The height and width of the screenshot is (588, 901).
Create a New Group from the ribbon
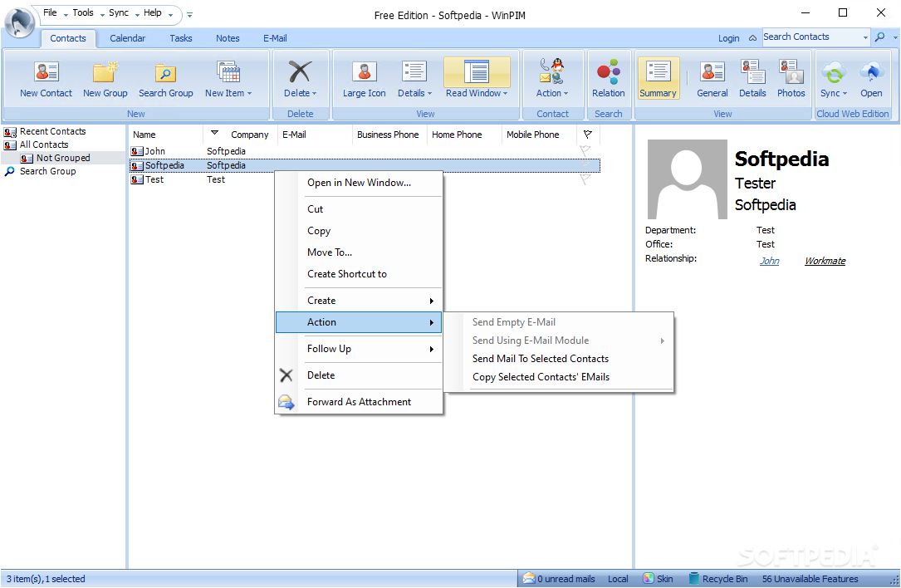pyautogui.click(x=105, y=80)
